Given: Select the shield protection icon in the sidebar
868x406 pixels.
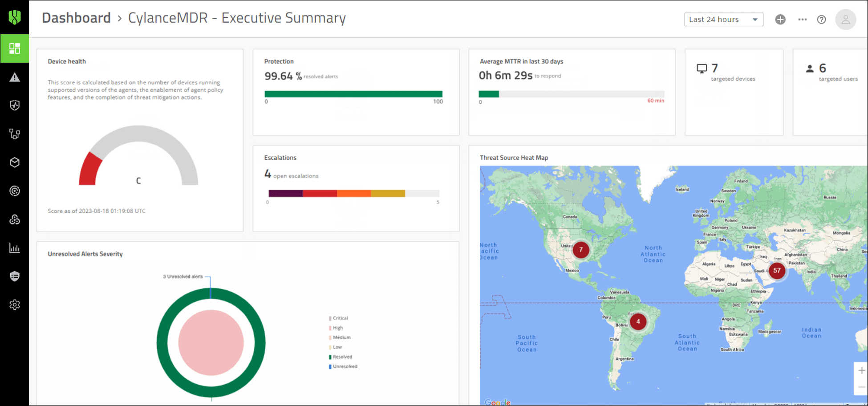Looking at the screenshot, I should [x=15, y=106].
